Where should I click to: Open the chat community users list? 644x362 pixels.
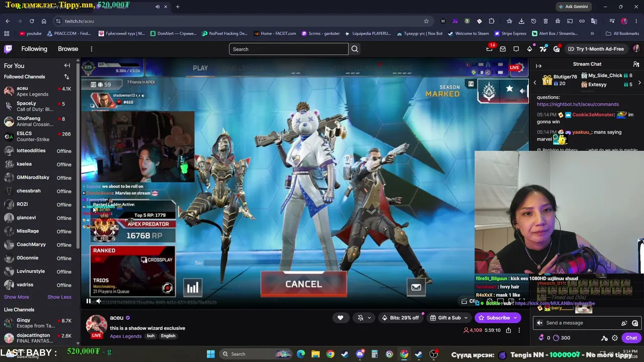pos(636,64)
